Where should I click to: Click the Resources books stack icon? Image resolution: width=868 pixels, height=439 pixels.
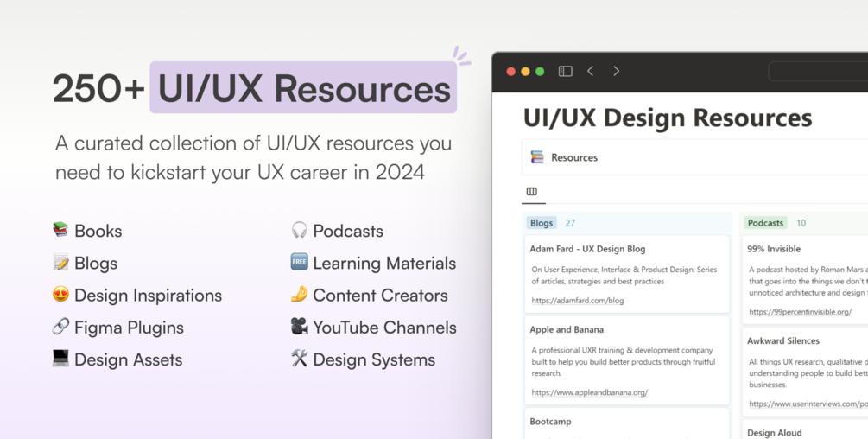(x=537, y=157)
